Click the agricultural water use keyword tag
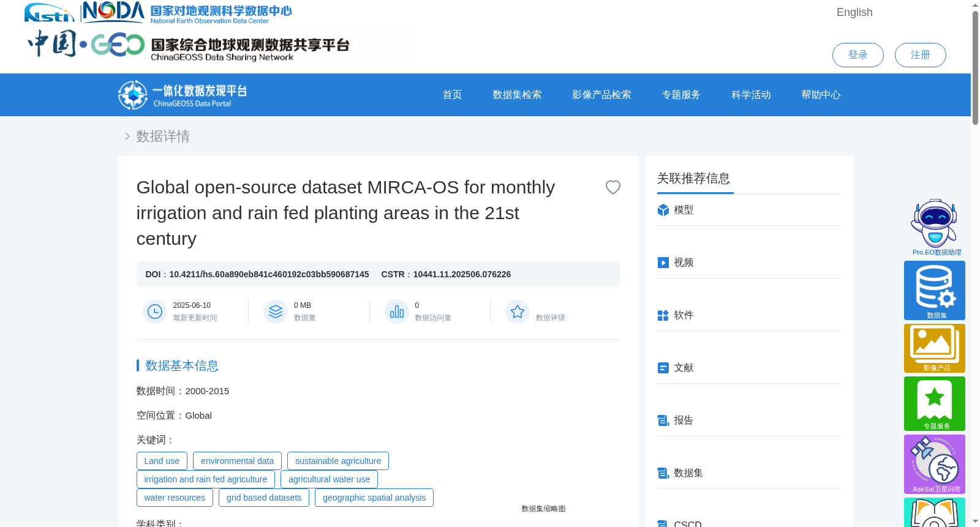980x527 pixels. tap(330, 479)
